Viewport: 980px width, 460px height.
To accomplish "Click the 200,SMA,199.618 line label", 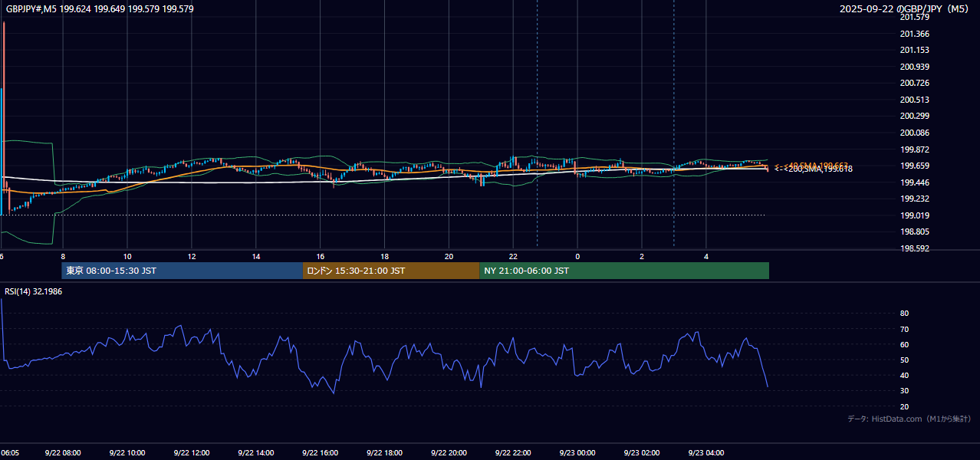I will 819,169.
